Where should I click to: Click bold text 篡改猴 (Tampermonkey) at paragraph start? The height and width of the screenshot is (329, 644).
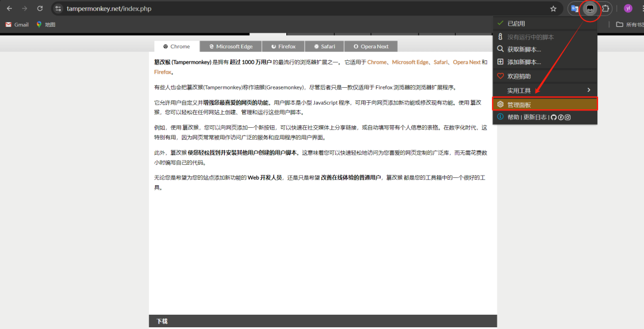pyautogui.click(x=182, y=62)
